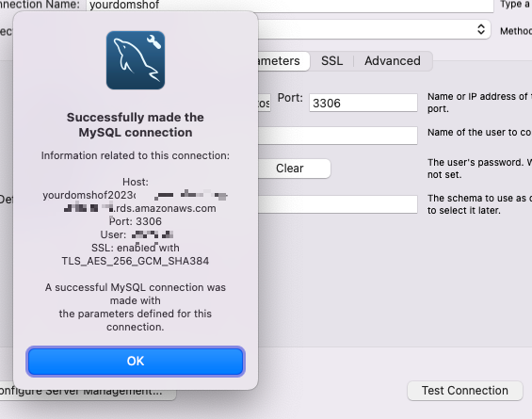Click the MySQL Workbench dolphin icon
532x419 pixels.
136,60
